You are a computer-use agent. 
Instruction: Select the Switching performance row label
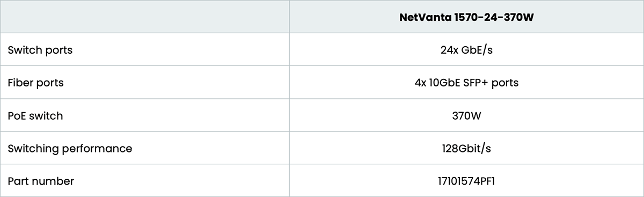(70, 149)
